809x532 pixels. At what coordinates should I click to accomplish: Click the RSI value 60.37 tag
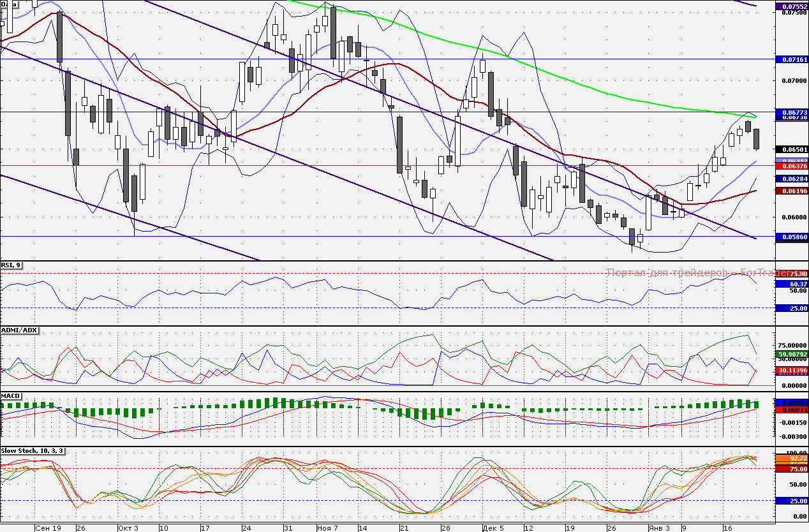coord(790,284)
